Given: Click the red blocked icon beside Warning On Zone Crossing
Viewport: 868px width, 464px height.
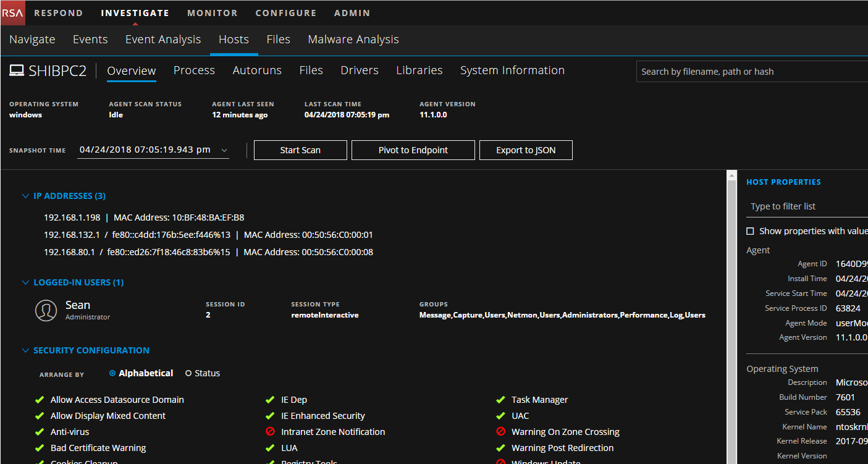Looking at the screenshot, I should tap(500, 432).
